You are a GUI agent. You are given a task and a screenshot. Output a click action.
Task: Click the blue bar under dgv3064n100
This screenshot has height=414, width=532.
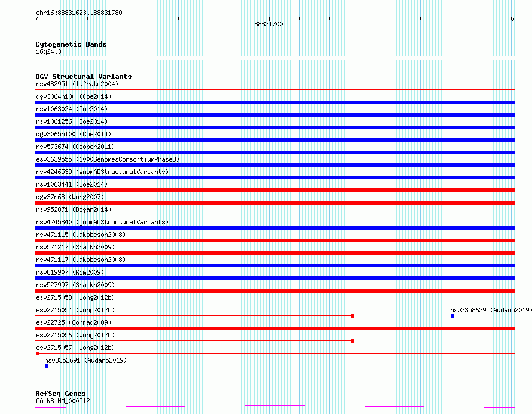tap(275, 102)
